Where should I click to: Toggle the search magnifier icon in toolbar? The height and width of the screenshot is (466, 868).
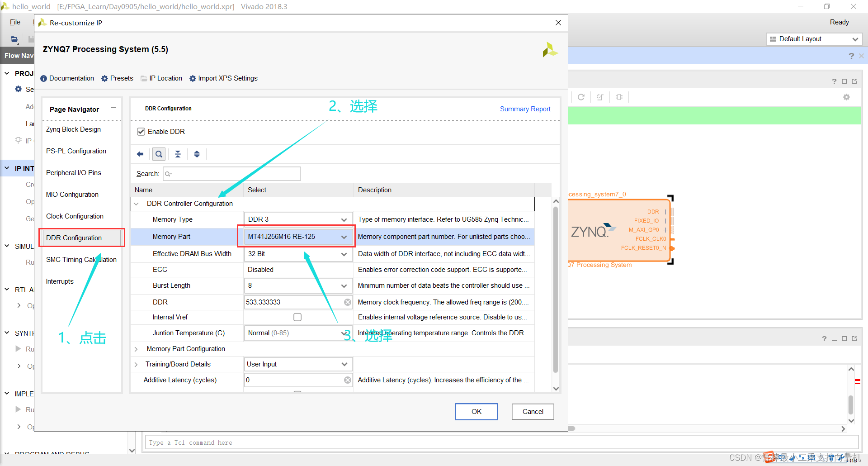pyautogui.click(x=159, y=154)
